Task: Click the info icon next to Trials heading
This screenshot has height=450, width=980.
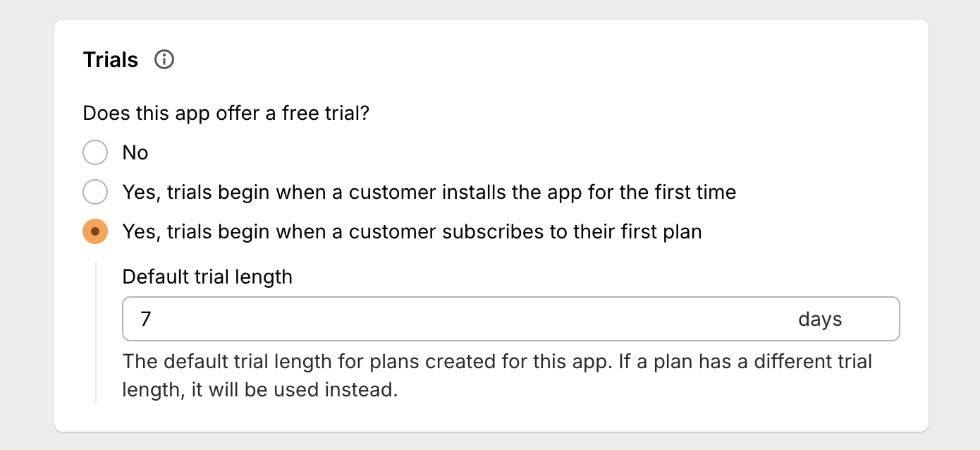Action: pos(164,59)
